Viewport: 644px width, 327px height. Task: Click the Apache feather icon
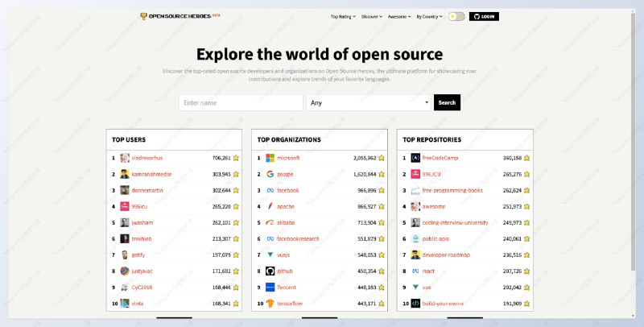pos(270,206)
